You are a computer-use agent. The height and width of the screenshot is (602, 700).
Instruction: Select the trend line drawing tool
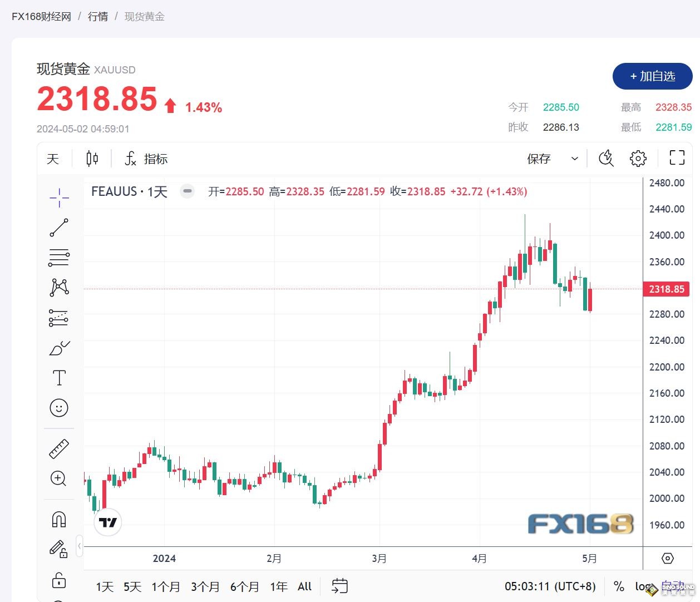(59, 228)
